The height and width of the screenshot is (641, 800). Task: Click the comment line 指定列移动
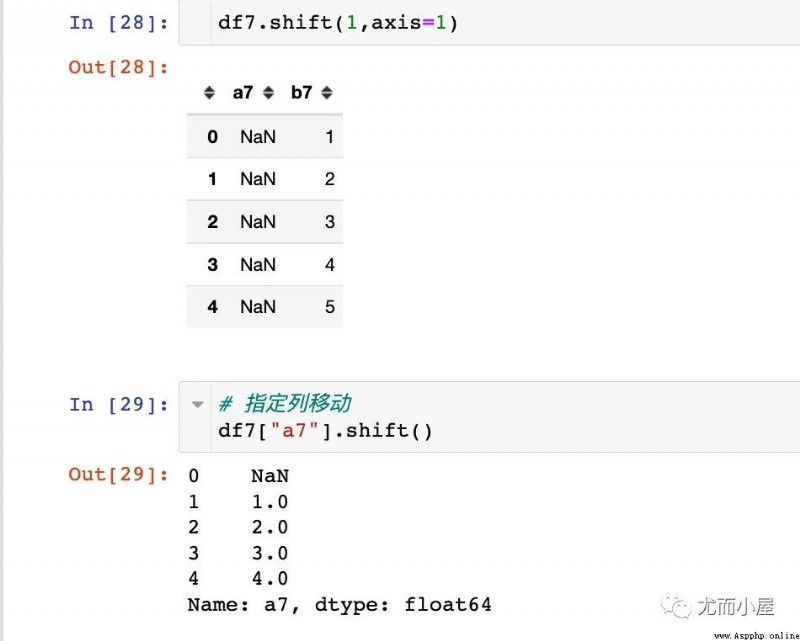click(285, 403)
